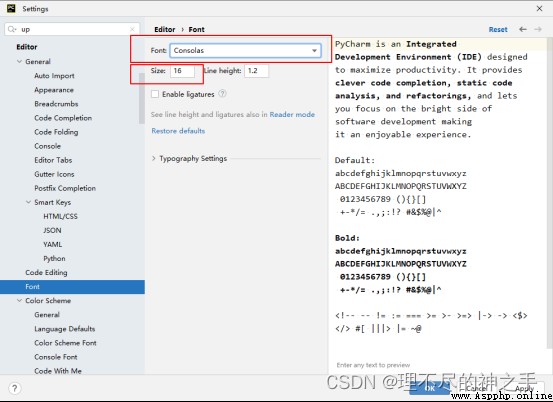The image size is (553, 402).
Task: Enable ligatures checkbox
Action: point(155,94)
